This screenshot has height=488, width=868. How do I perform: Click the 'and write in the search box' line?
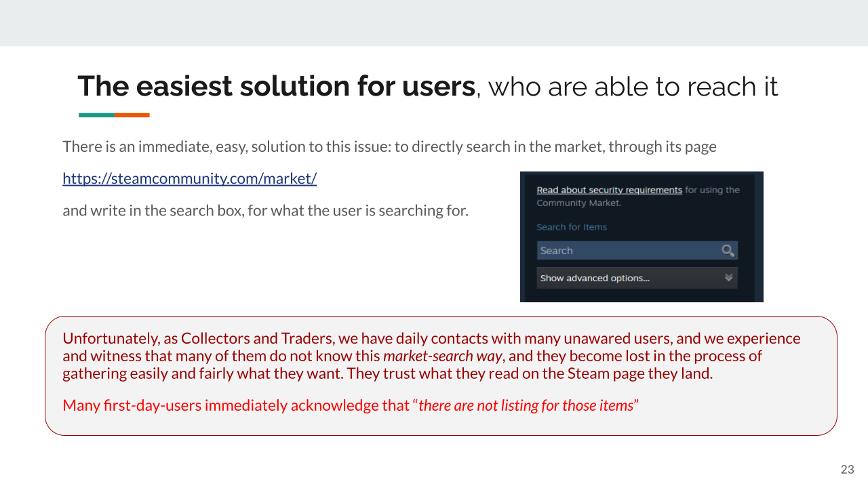coord(265,211)
